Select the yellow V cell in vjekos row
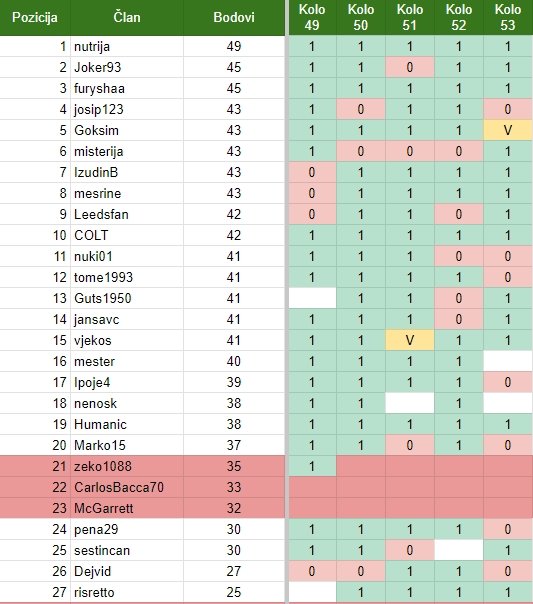This screenshot has height=604, width=533. tap(410, 340)
